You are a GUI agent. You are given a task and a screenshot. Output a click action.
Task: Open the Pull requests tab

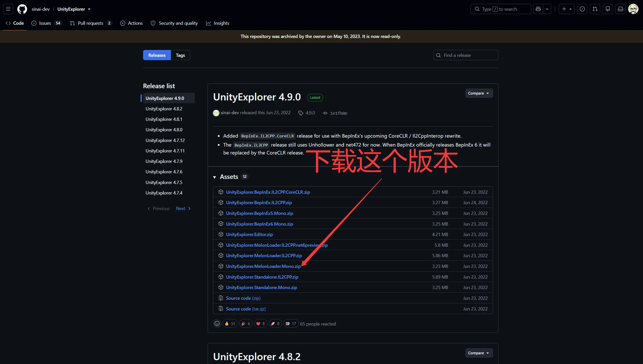(91, 23)
